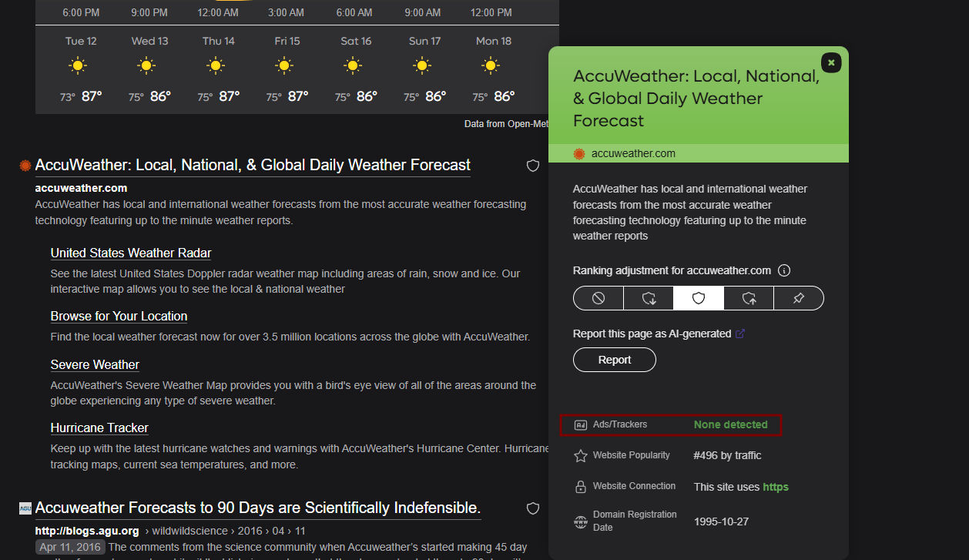
Task: Click the accuweather.com favicon in the panel
Action: click(x=579, y=153)
